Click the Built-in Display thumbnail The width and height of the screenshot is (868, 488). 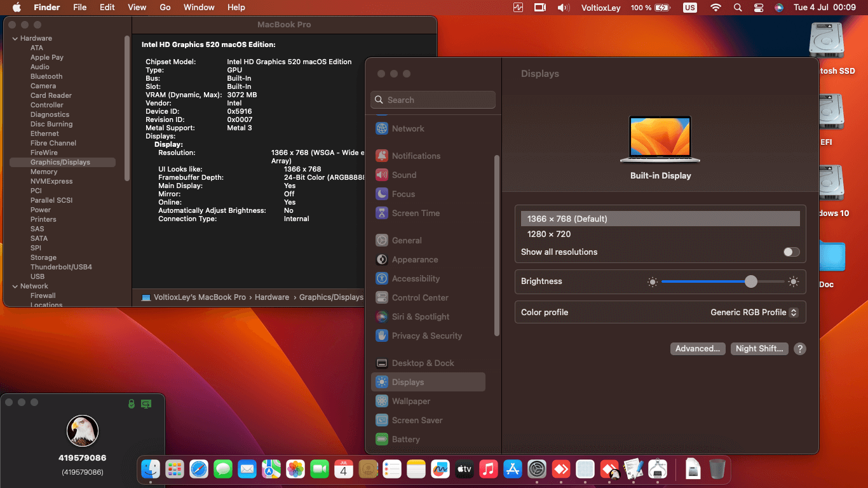660,139
